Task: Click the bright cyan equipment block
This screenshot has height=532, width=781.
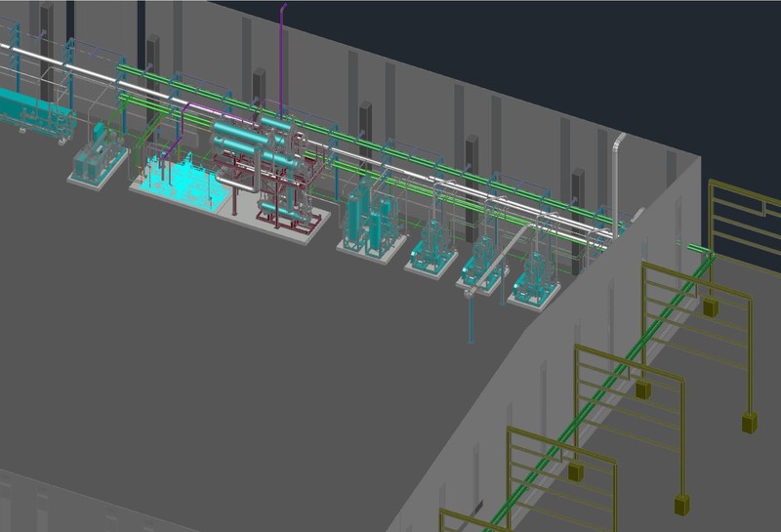Action: pyautogui.click(x=180, y=183)
